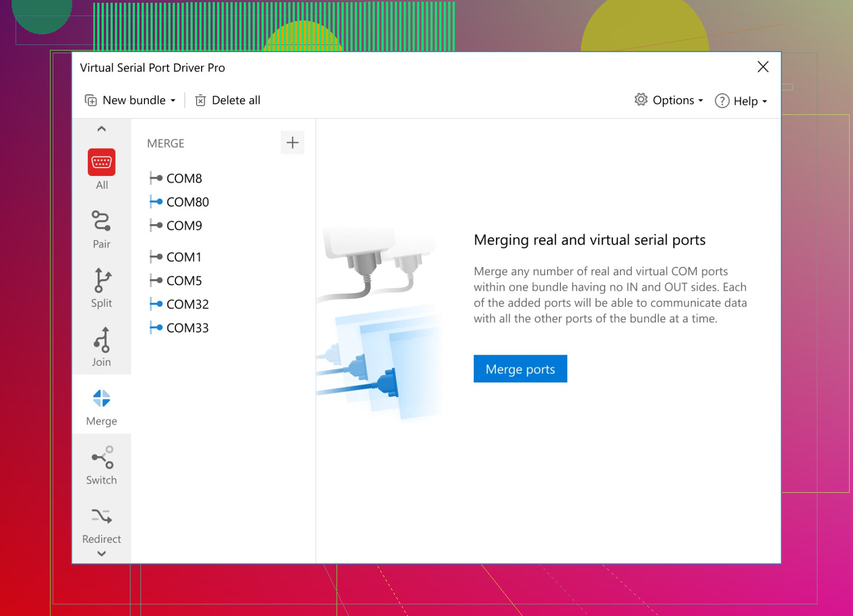Expand the Help dropdown
The height and width of the screenshot is (616, 853).
[764, 101]
